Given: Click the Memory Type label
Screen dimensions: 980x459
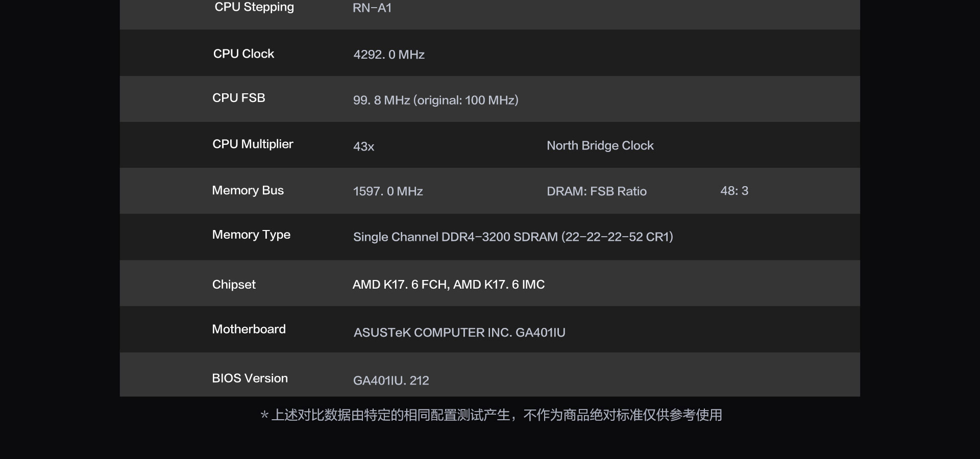Looking at the screenshot, I should (x=251, y=235).
